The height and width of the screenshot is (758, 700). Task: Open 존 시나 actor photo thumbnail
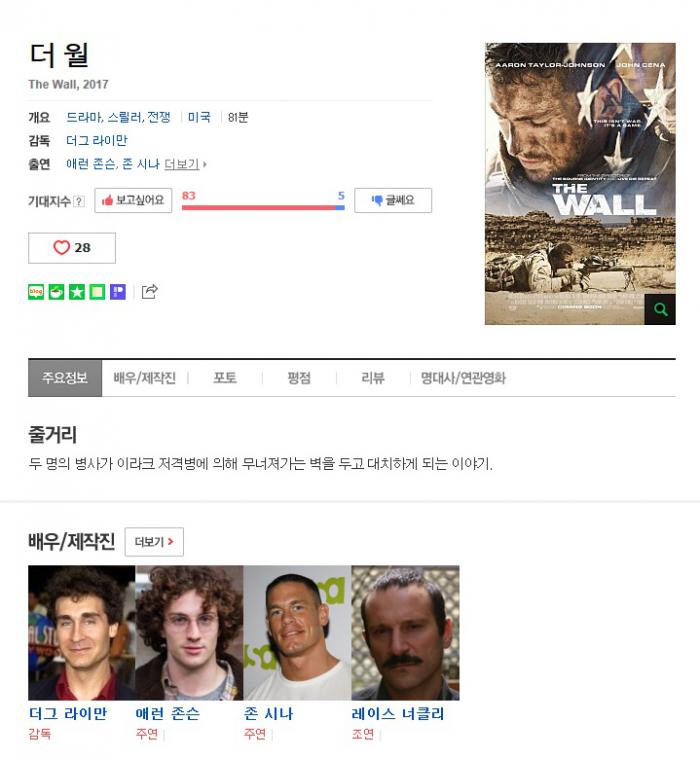[x=297, y=633]
